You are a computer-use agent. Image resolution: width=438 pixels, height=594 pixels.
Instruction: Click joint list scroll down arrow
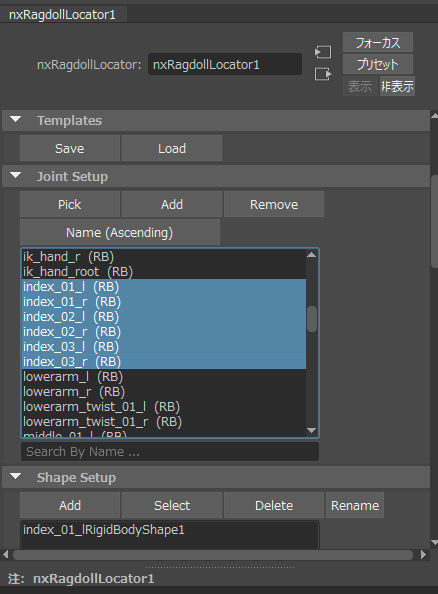pyautogui.click(x=312, y=430)
